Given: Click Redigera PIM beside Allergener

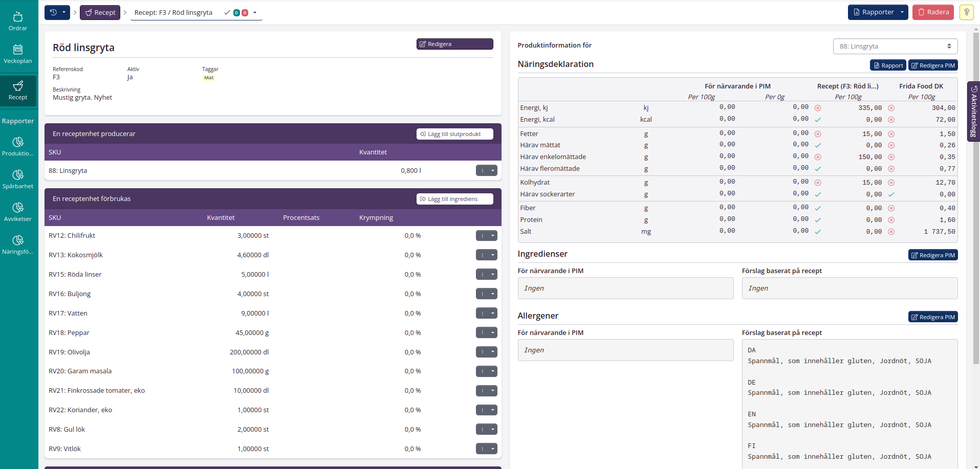Looking at the screenshot, I should (932, 317).
